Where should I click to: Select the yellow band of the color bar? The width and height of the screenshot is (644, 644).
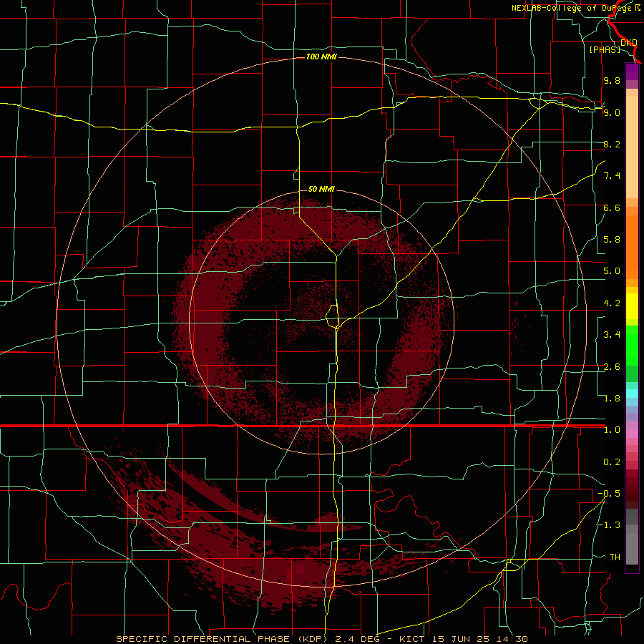click(632, 306)
